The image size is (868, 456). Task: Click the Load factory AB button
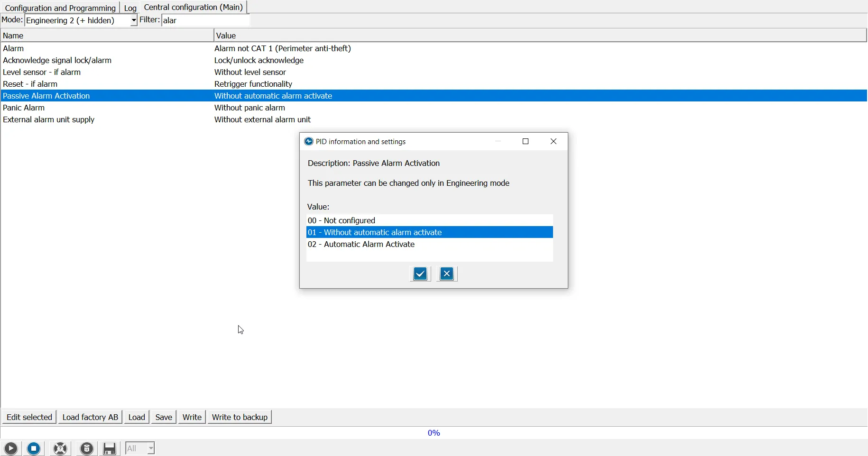(90, 417)
